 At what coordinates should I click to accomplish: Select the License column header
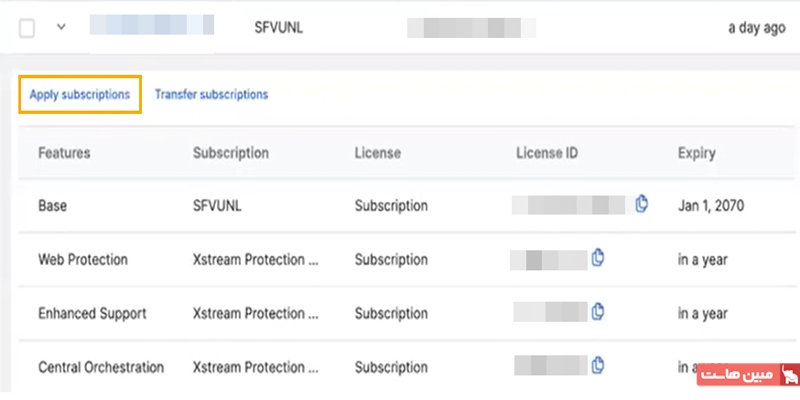point(377,153)
